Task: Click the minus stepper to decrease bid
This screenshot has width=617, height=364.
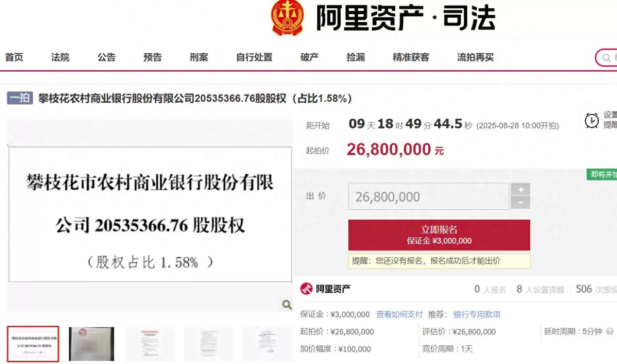Action: pos(520,203)
